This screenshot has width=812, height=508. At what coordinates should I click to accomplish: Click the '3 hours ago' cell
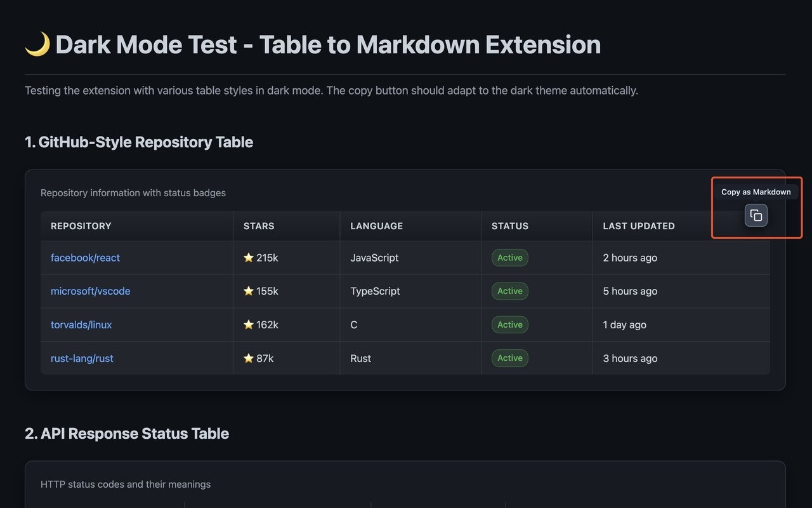click(681, 358)
